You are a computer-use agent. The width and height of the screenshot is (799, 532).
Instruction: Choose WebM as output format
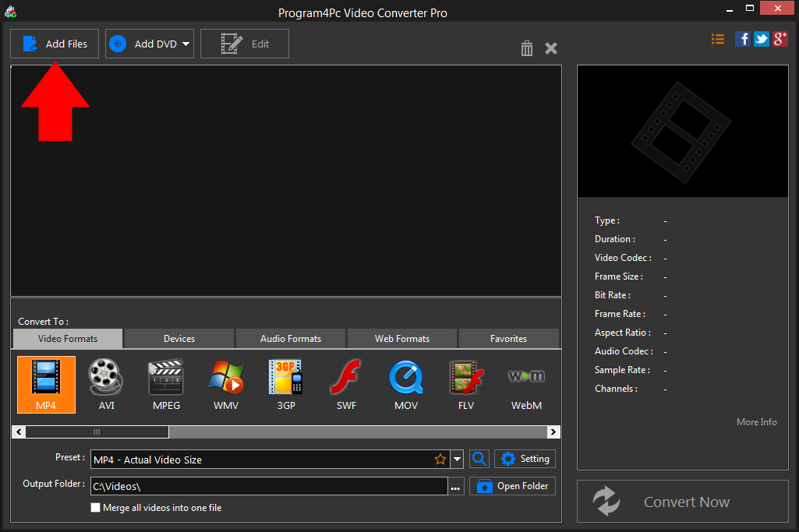[x=526, y=384]
